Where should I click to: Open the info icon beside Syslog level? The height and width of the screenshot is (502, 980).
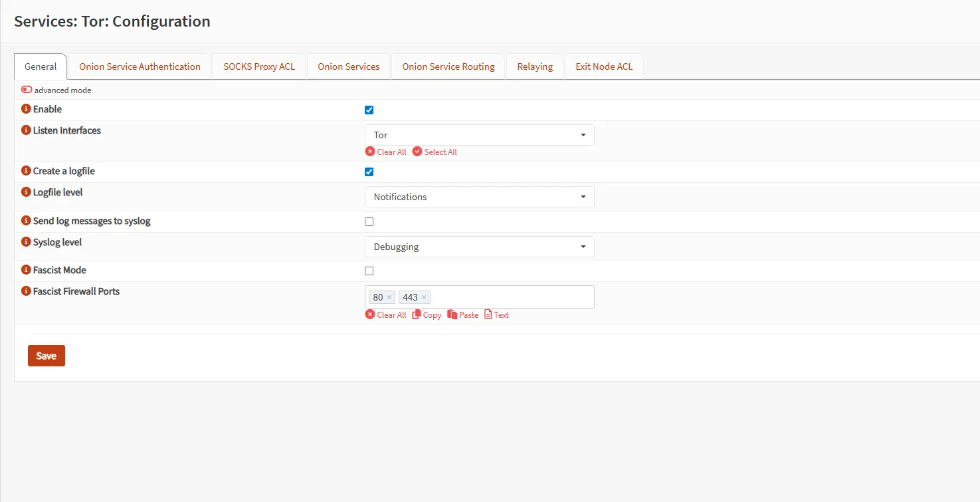click(x=27, y=242)
